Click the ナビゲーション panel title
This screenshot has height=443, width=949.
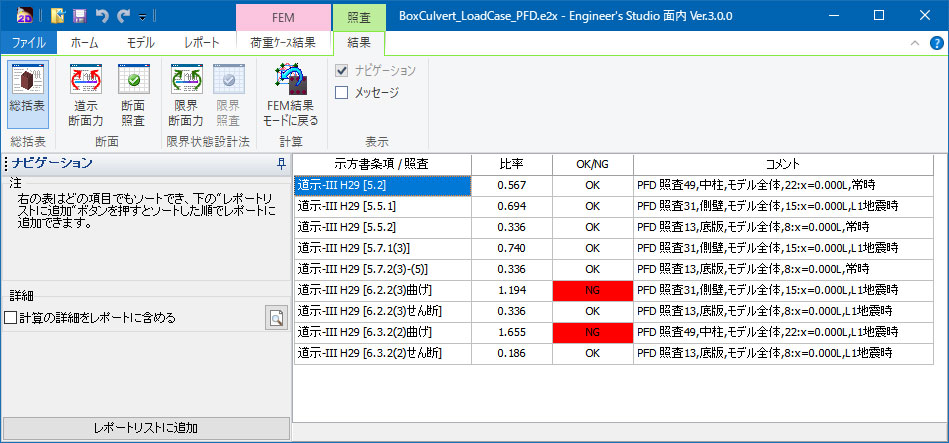(52, 163)
